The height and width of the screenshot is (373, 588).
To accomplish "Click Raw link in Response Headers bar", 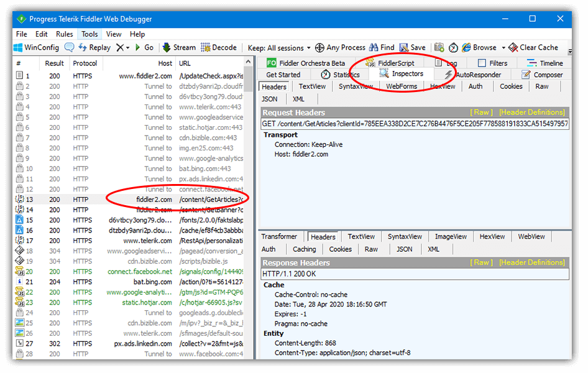I will 482,262.
